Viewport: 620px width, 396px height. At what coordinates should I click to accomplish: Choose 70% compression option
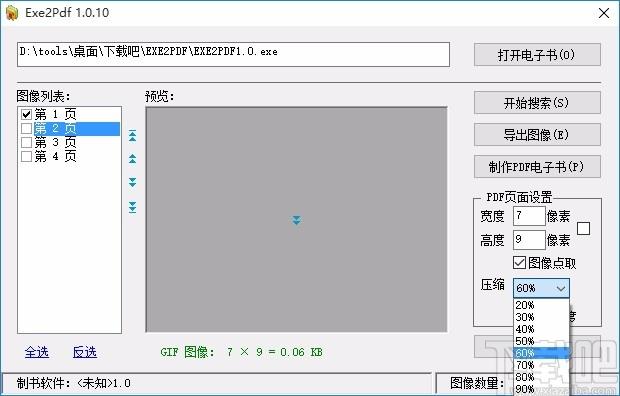point(541,365)
